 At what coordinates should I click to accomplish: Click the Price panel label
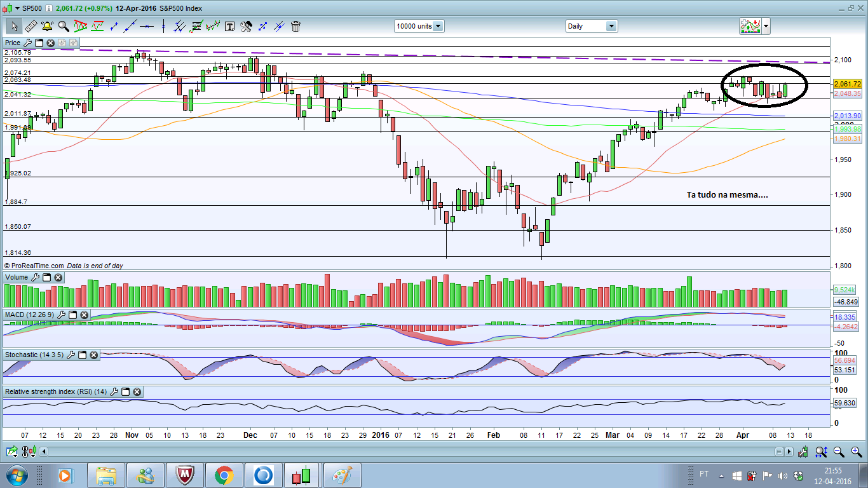(13, 43)
